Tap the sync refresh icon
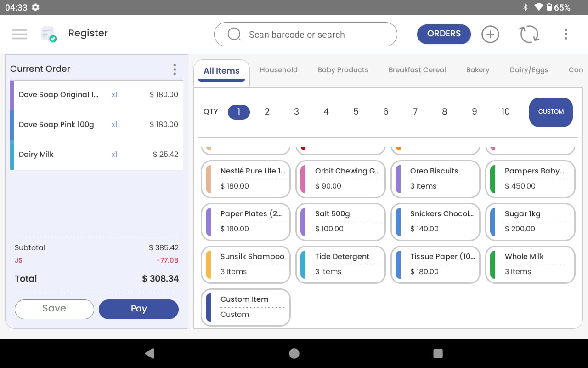 [x=529, y=34]
